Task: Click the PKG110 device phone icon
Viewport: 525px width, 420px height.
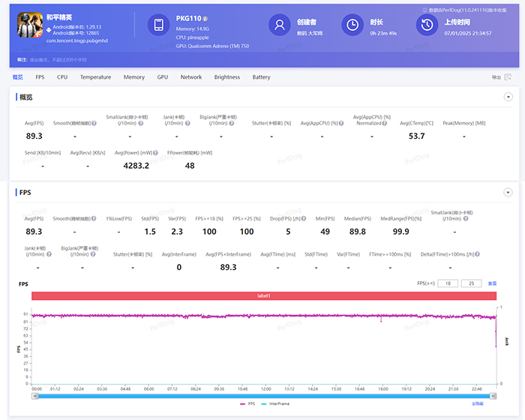Action: [159, 25]
